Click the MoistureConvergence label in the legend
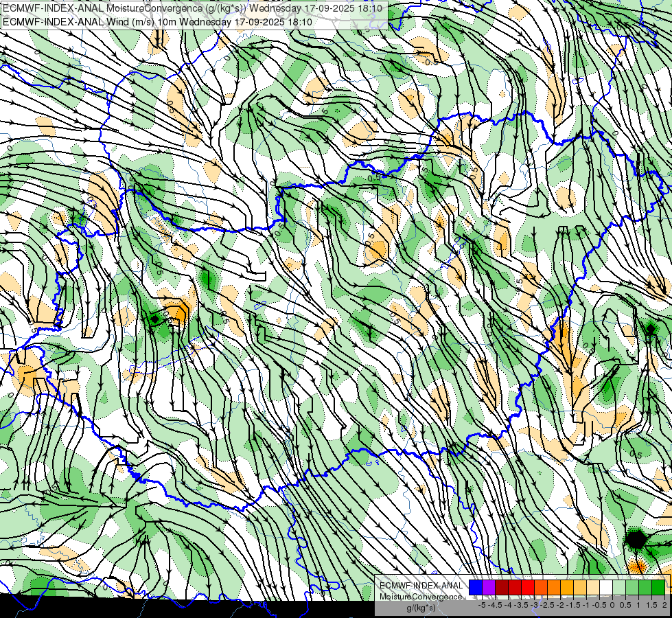The height and width of the screenshot is (618, 672). point(421,597)
